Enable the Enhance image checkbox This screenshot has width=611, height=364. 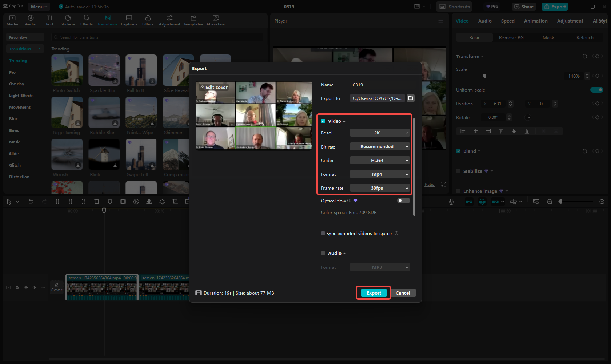point(458,191)
